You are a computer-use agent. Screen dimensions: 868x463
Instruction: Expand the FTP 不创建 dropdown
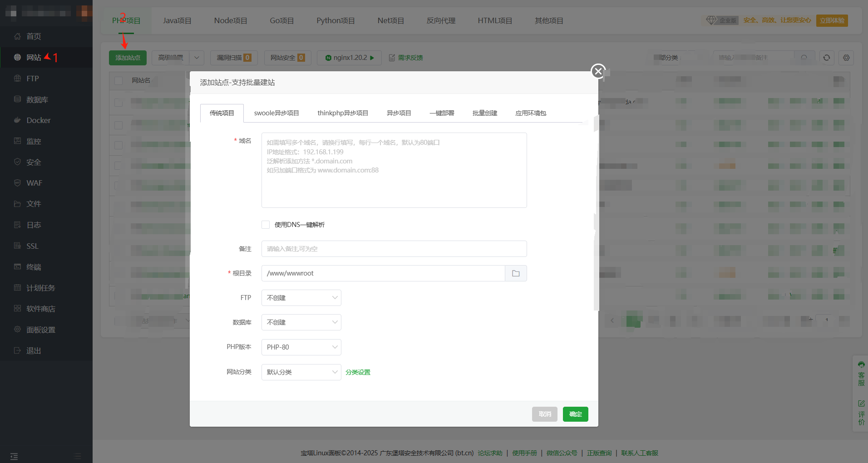coord(301,298)
